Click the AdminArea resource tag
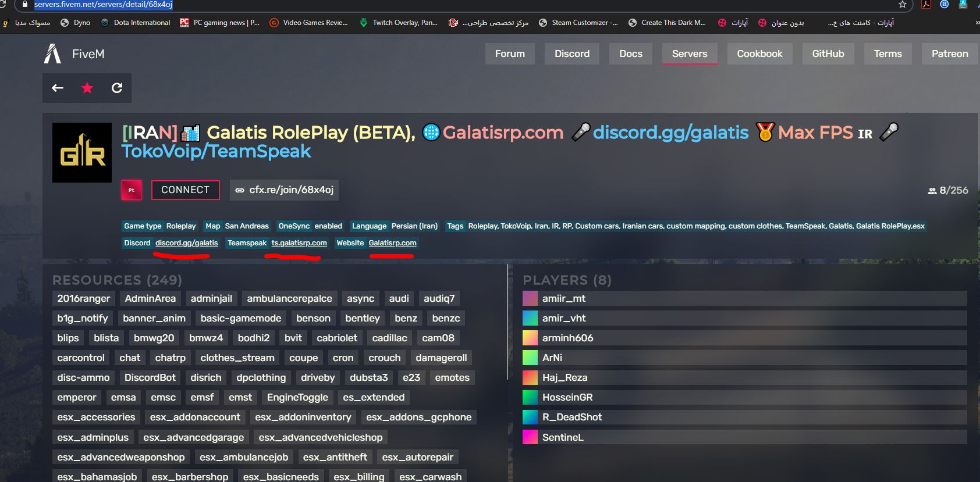The image size is (980, 482). click(150, 298)
